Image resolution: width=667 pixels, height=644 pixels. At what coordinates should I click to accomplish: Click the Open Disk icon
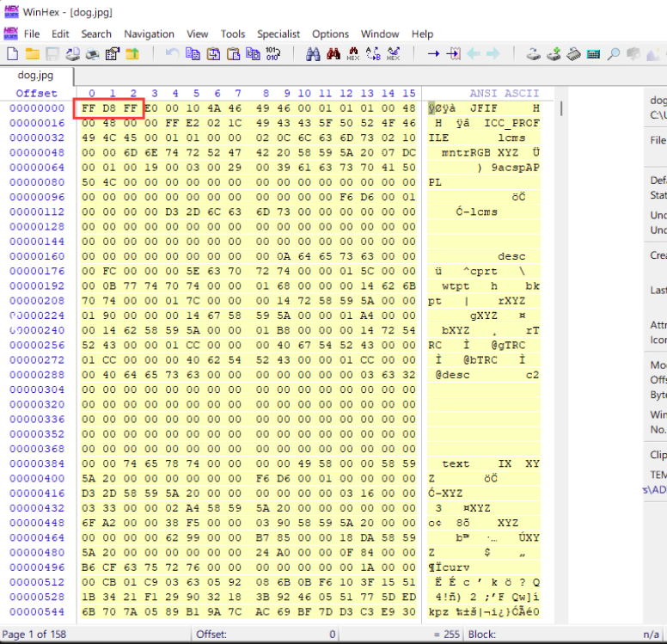(533, 54)
